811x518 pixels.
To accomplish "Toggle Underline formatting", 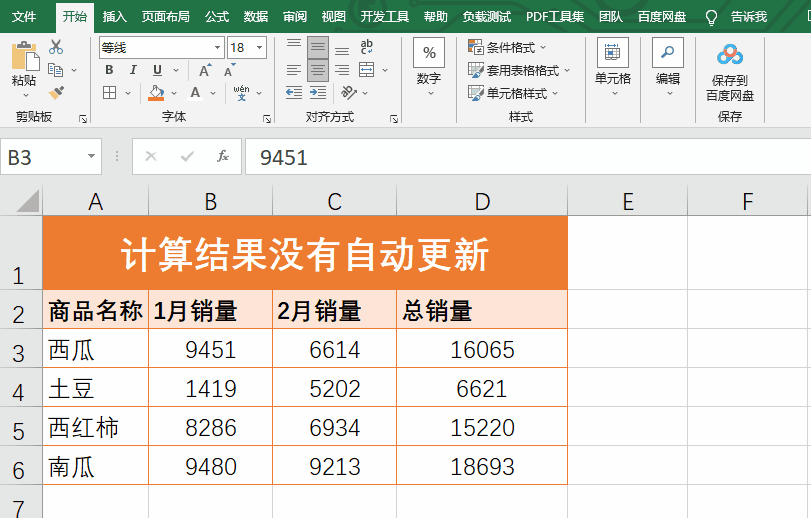I will click(x=157, y=70).
